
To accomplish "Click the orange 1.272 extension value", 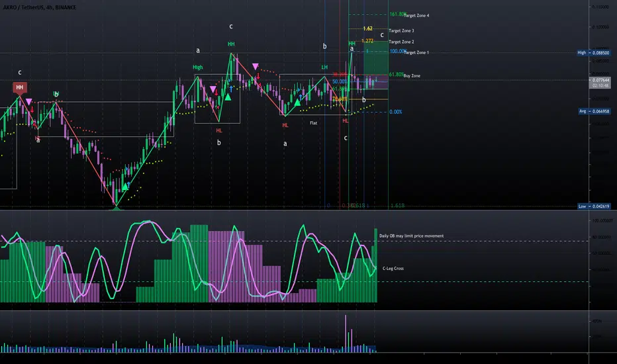I will (367, 41).
